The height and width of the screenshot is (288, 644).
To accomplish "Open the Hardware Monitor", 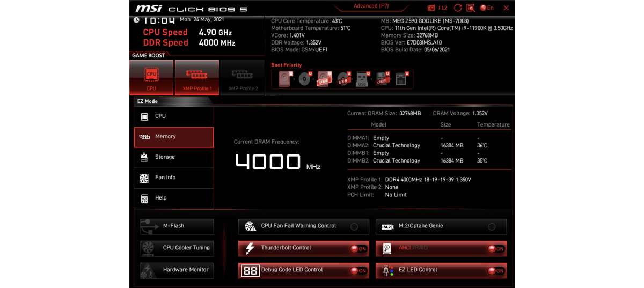I will (177, 270).
